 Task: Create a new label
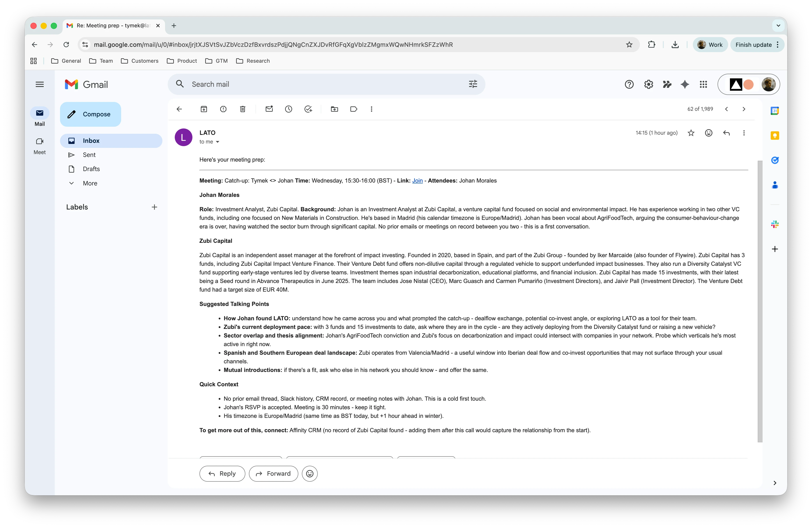click(154, 207)
